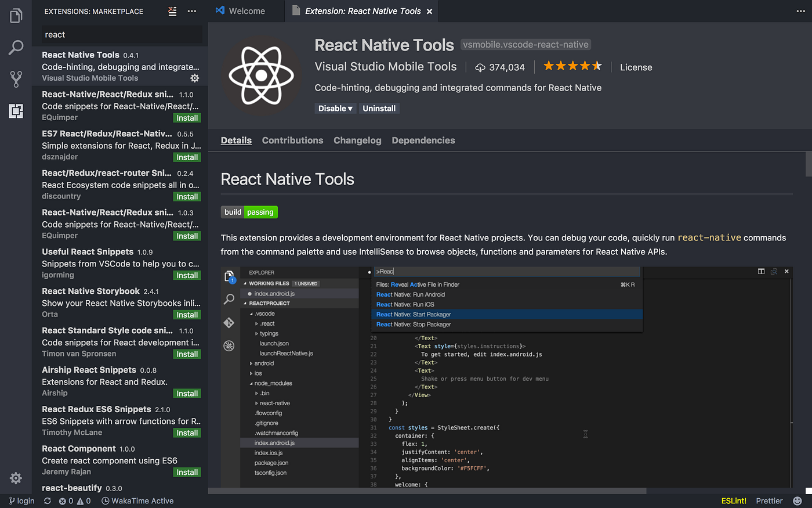Open the more actions menu in Extensions panel

tap(192, 11)
